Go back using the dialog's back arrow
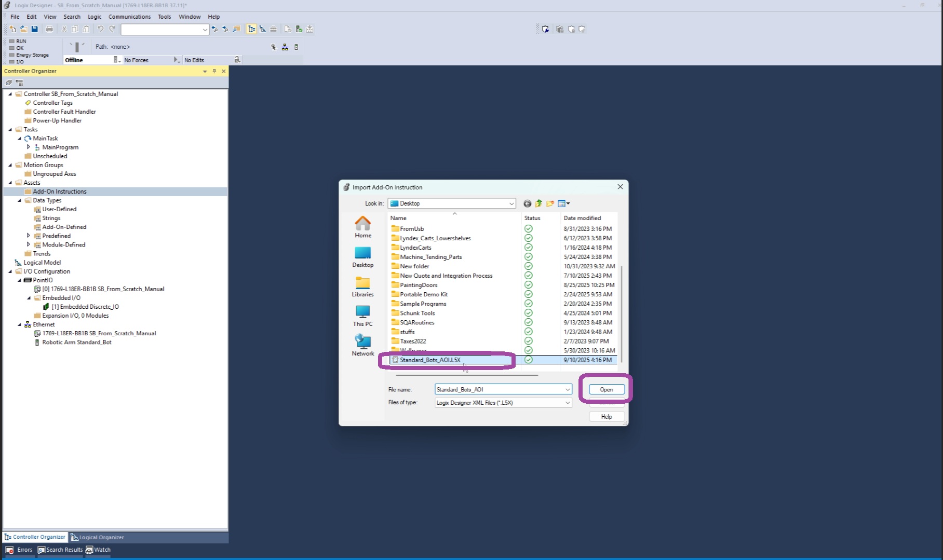943x560 pixels. pyautogui.click(x=527, y=203)
